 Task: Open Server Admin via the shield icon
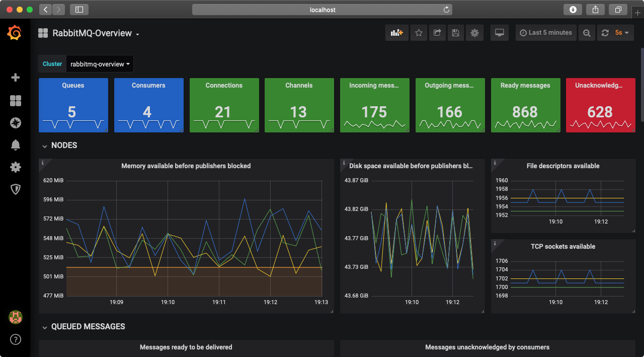[x=15, y=189]
